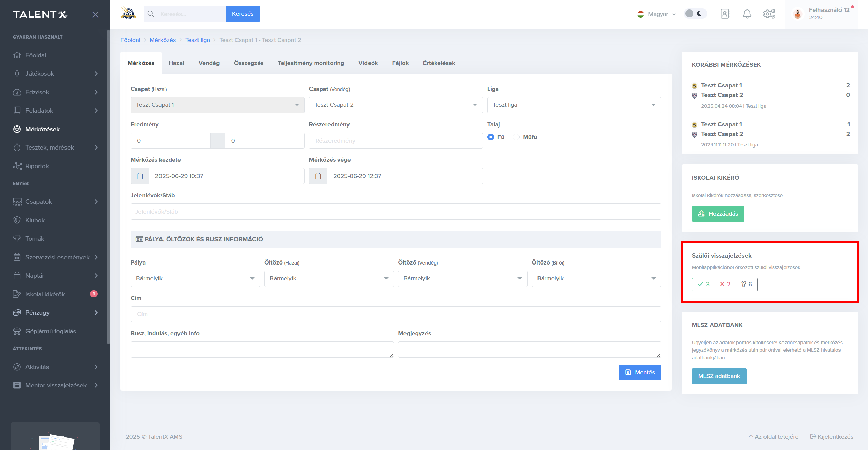Click the Riportok sidebar item
This screenshot has height=450, width=868.
(x=37, y=166)
